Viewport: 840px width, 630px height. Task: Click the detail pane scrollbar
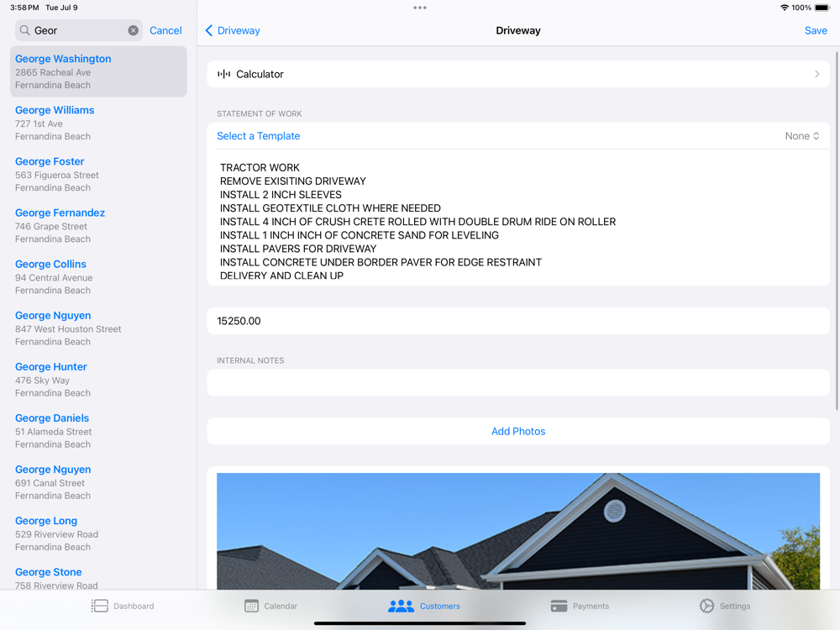[x=837, y=230]
